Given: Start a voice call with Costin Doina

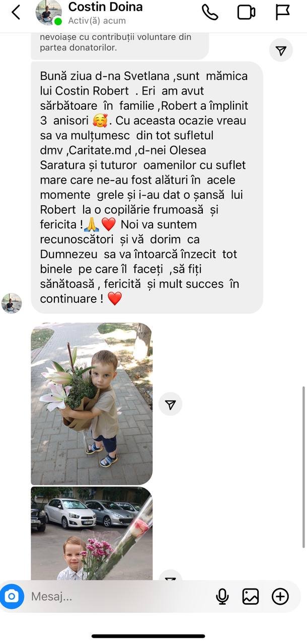Looking at the screenshot, I should (210, 12).
